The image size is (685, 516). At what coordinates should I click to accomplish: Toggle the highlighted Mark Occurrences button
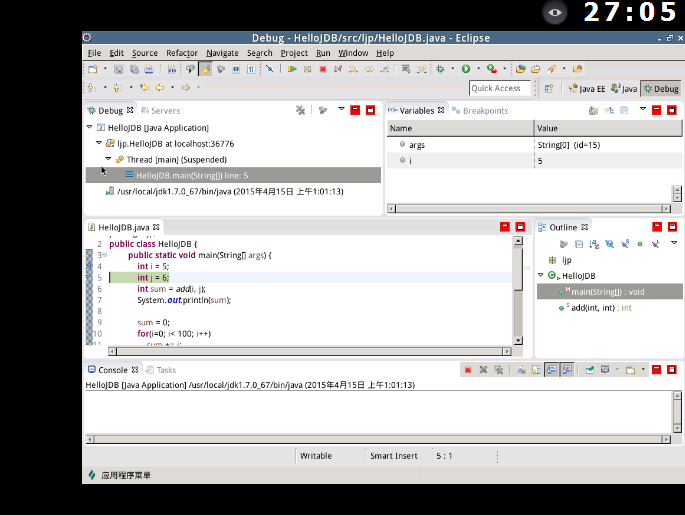click(205, 69)
